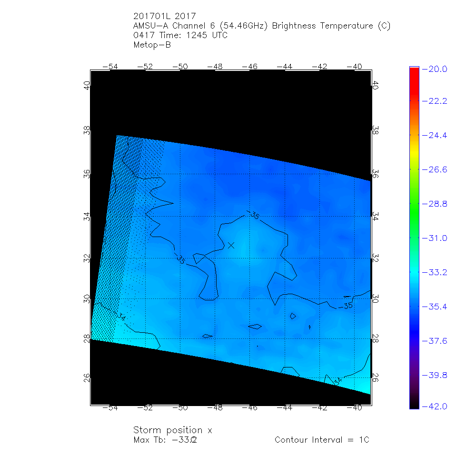476x476 pixels.
Task: Click the -35.4 colorbar label
Action: click(435, 307)
